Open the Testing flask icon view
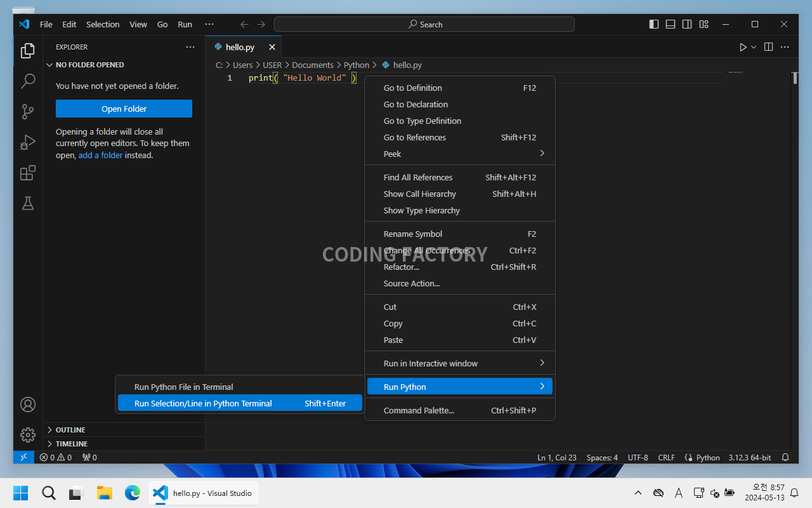Viewport: 812px width, 508px height. point(28,203)
